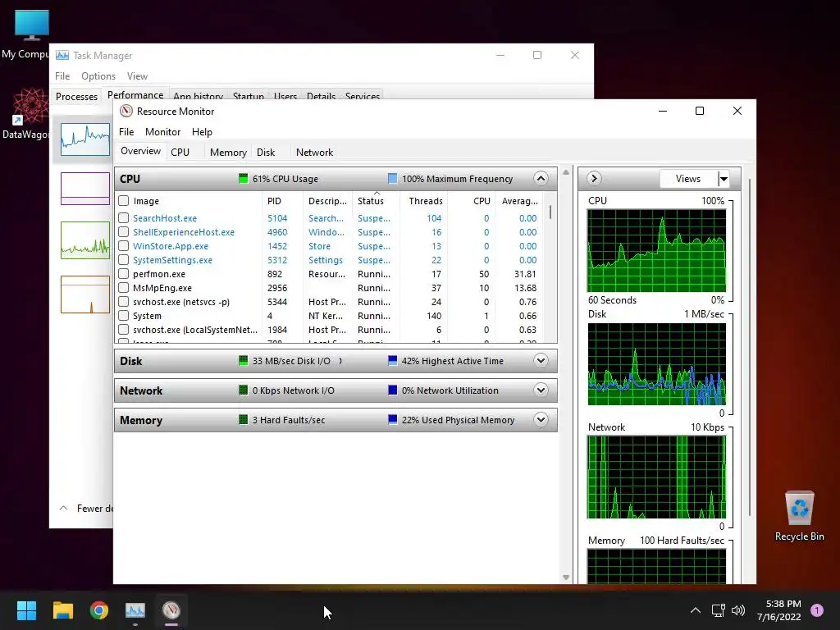Open the Windows Start menu
840x630 pixels.
coord(26,610)
